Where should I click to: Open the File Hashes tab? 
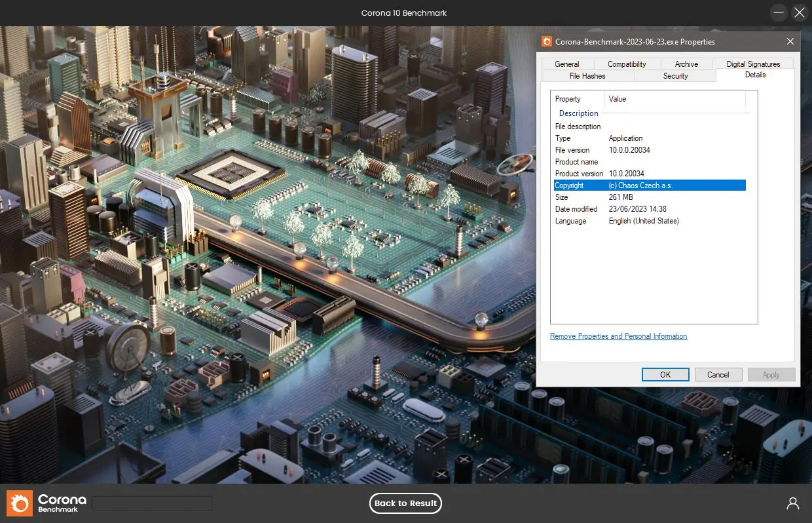587,76
